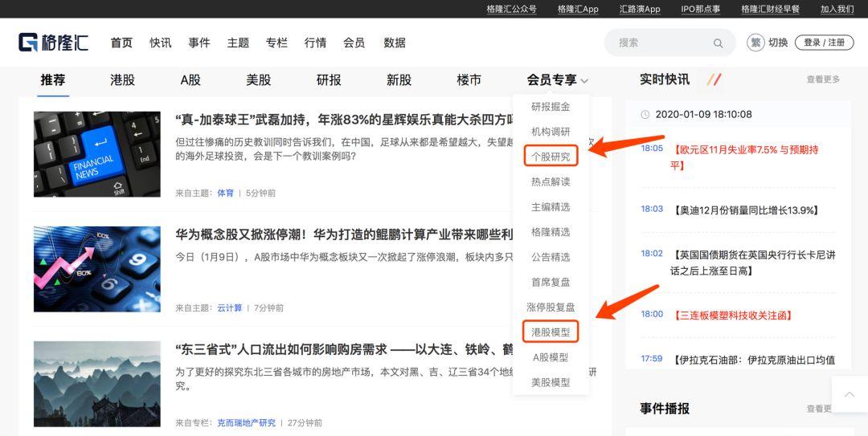Switch to the 美股 tab
Image resolution: width=868 pixels, height=436 pixels.
pos(258,80)
